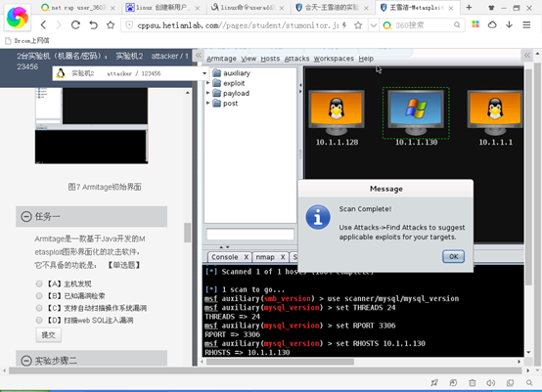The width and height of the screenshot is (542, 392).
Task: Click the search magnifier in search box
Action: click(x=457, y=24)
